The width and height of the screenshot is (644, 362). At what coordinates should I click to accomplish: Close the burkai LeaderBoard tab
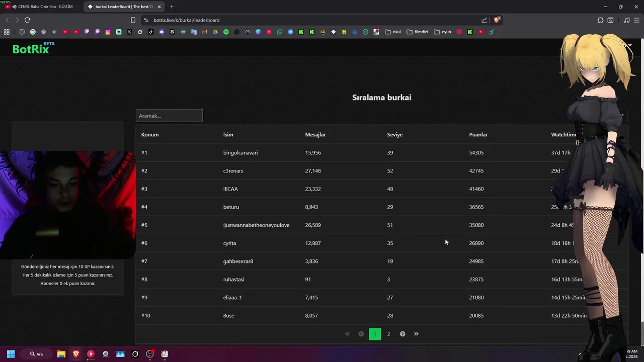point(159,7)
